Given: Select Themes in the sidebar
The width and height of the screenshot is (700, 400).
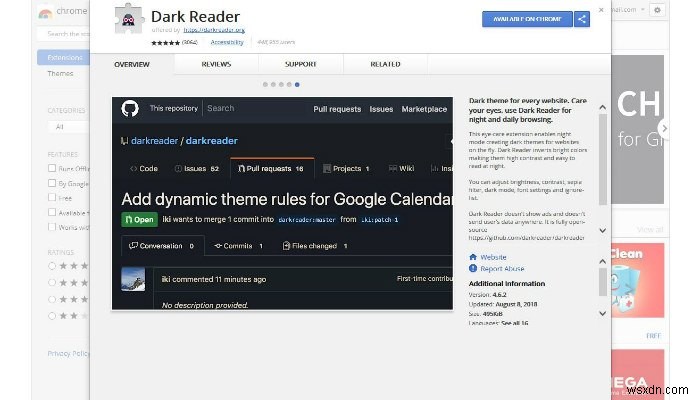Looking at the screenshot, I should [x=60, y=73].
